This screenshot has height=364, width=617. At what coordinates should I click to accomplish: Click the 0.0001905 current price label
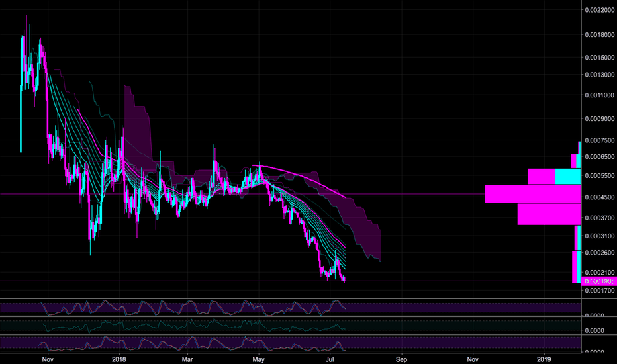(x=599, y=281)
